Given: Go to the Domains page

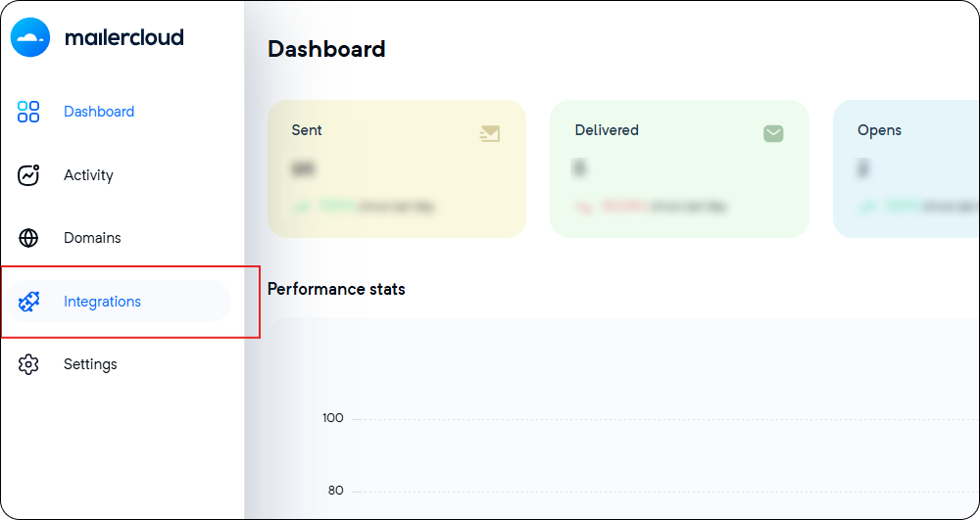Looking at the screenshot, I should tap(92, 238).
